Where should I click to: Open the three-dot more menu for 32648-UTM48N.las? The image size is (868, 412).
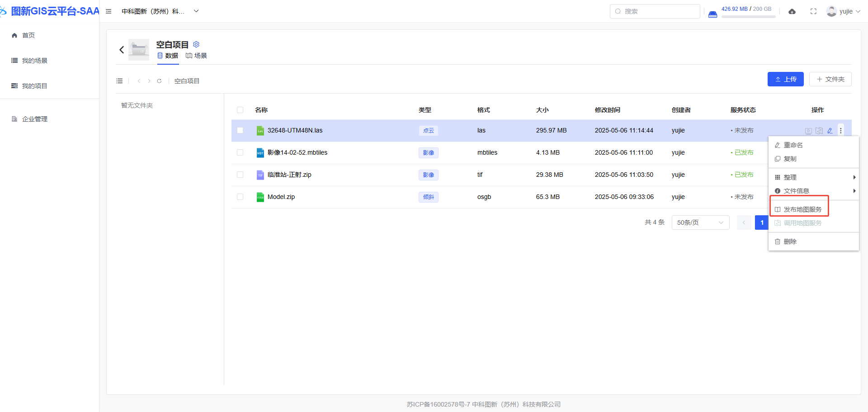coord(841,131)
